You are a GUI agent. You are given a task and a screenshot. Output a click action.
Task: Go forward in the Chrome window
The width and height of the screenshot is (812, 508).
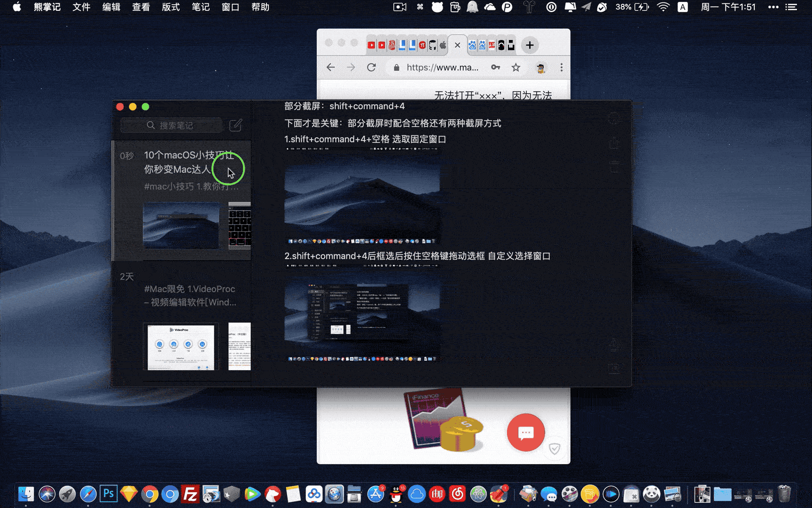(351, 67)
